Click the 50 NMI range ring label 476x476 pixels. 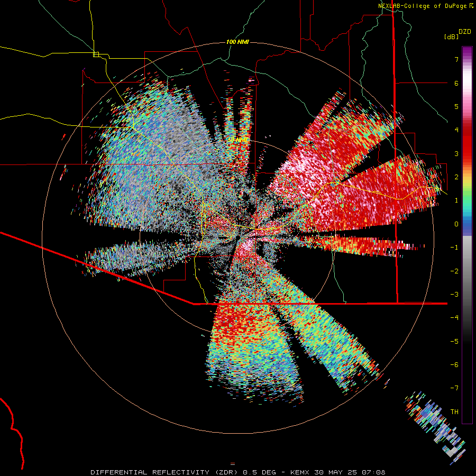pos(237,140)
